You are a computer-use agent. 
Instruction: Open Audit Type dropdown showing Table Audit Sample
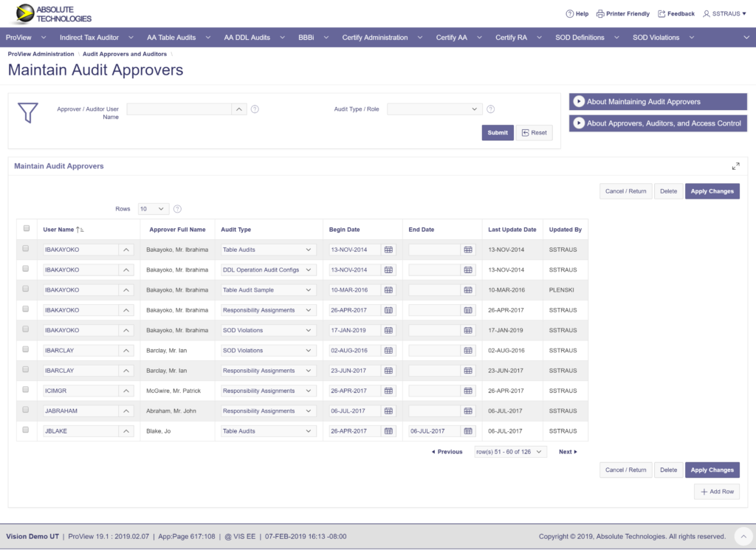click(267, 290)
